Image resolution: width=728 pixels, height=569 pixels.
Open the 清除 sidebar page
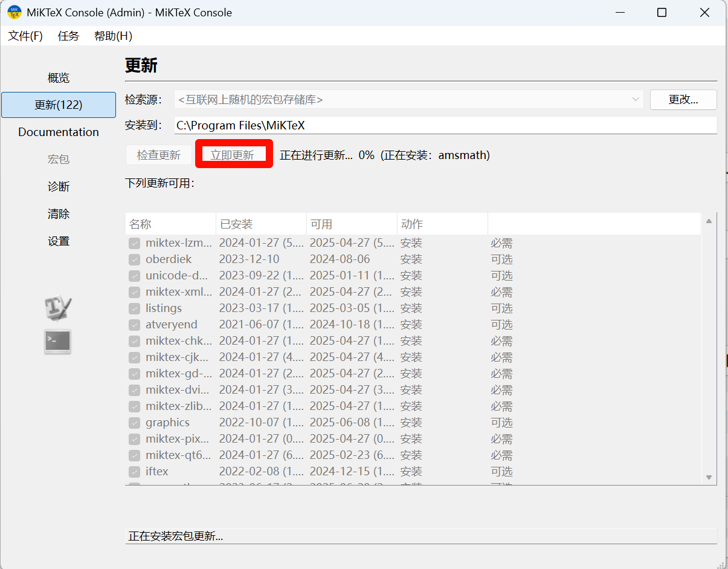(x=59, y=214)
